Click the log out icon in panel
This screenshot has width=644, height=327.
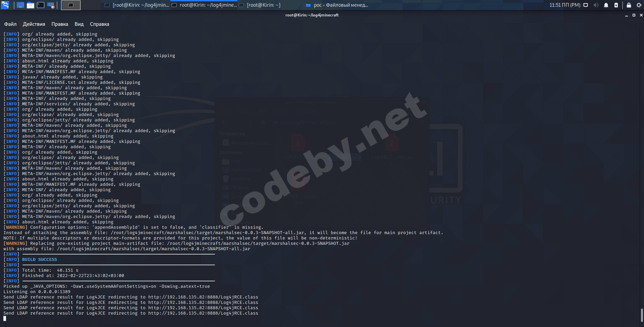[x=639, y=5]
